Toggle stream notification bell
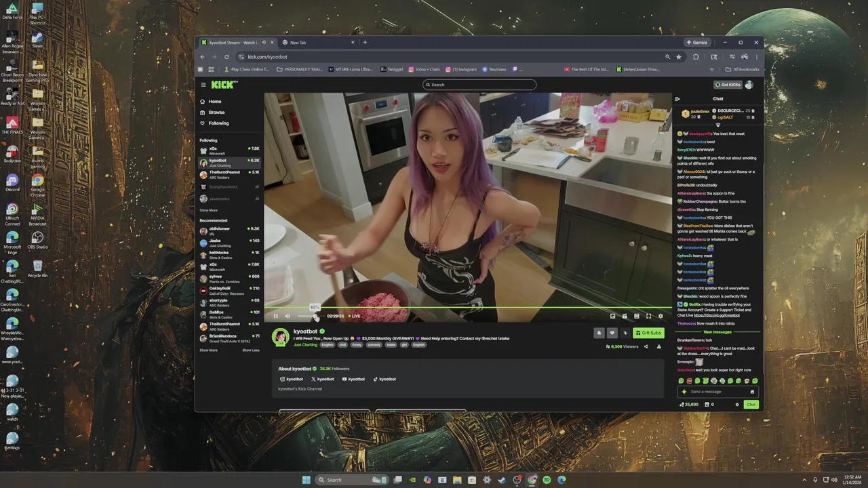This screenshot has height=488, width=868. [599, 333]
